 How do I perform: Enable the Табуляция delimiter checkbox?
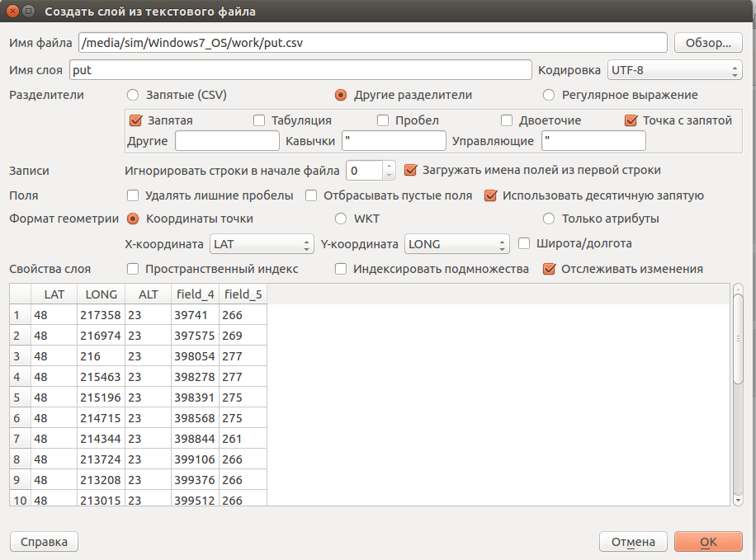point(259,120)
